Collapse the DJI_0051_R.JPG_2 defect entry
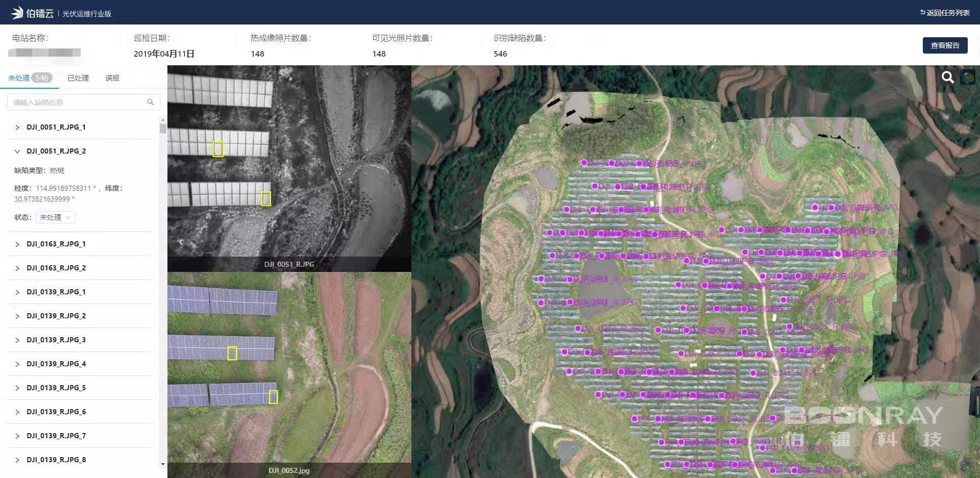Screen dimensions: 980x478 (17, 151)
